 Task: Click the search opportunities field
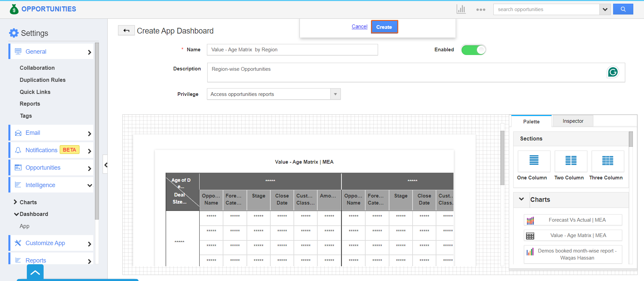tap(546, 9)
